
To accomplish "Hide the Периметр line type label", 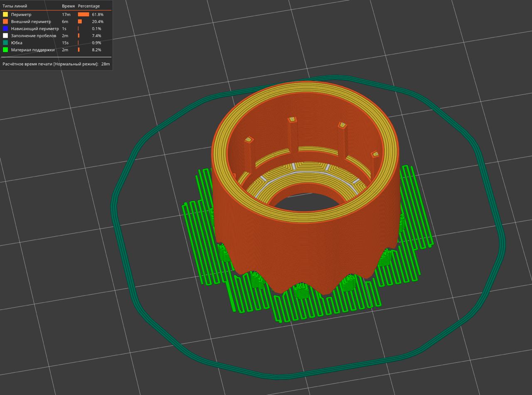I will click(x=21, y=15).
